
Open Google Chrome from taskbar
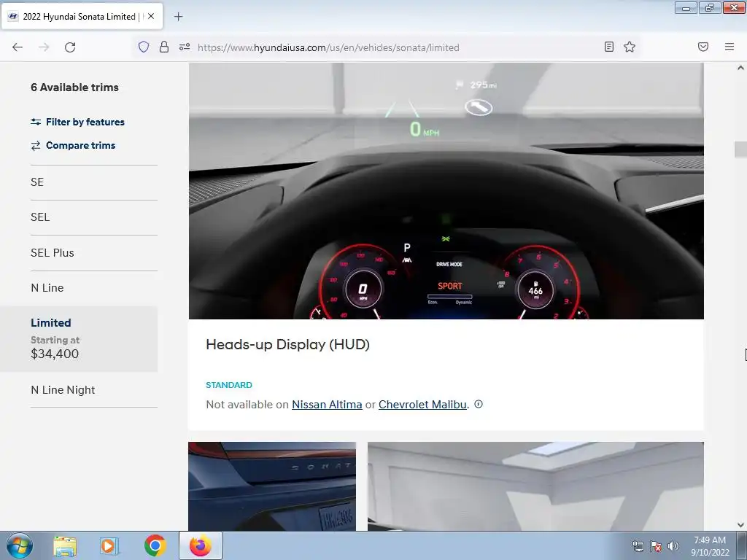coord(155,545)
